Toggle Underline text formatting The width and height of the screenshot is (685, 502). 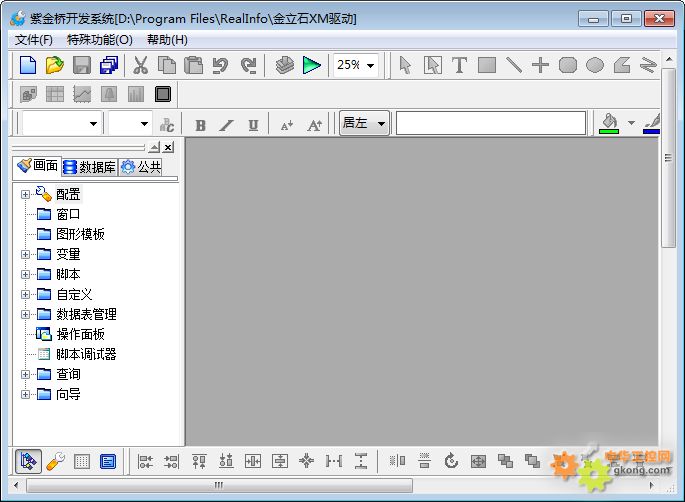(x=253, y=124)
